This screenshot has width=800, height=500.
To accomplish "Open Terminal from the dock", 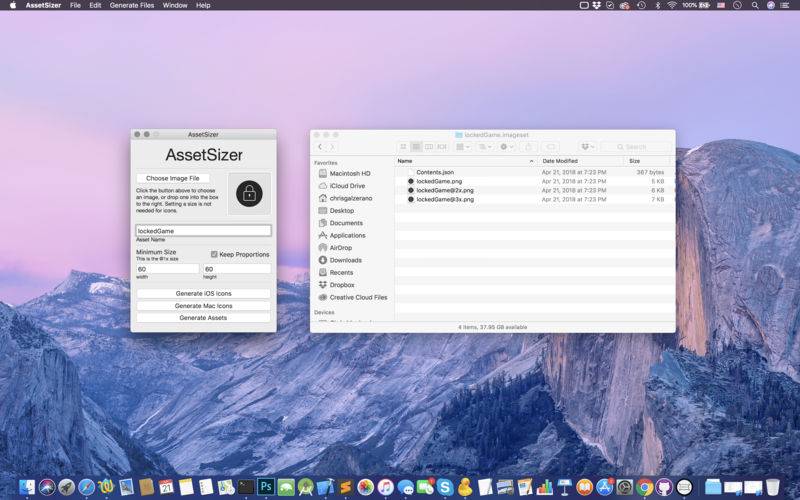I will pos(246,487).
